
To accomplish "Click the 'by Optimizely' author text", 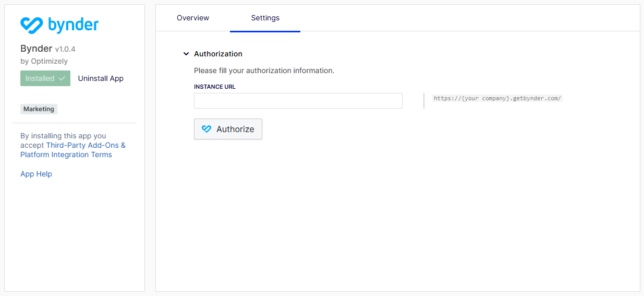I will 44,61.
